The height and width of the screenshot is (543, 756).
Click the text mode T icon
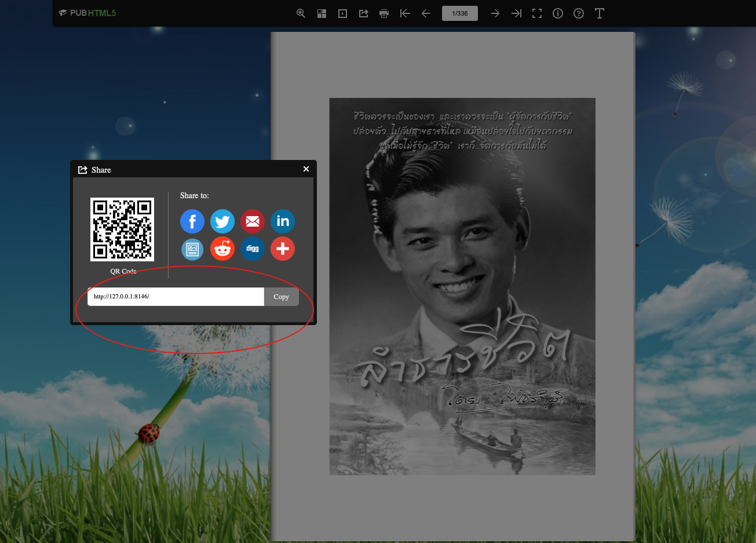600,13
